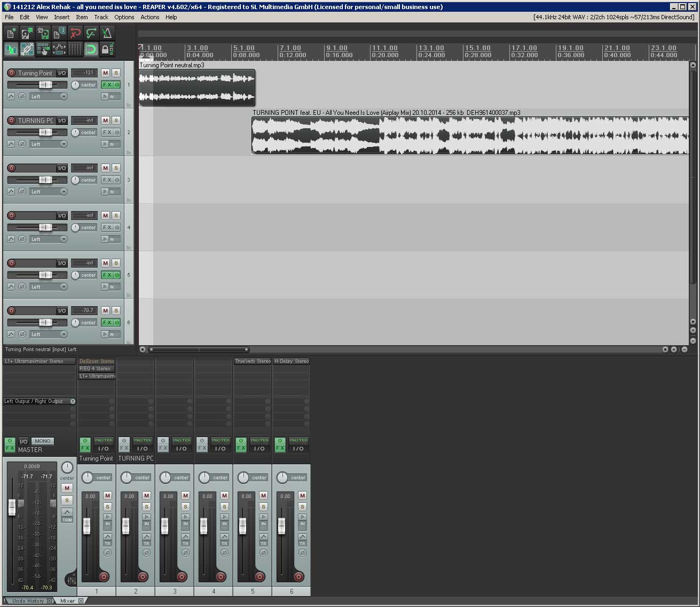Viewport: 700px width, 607px height.
Task: Open Left input dropdown on track 5
Action: click(48, 287)
